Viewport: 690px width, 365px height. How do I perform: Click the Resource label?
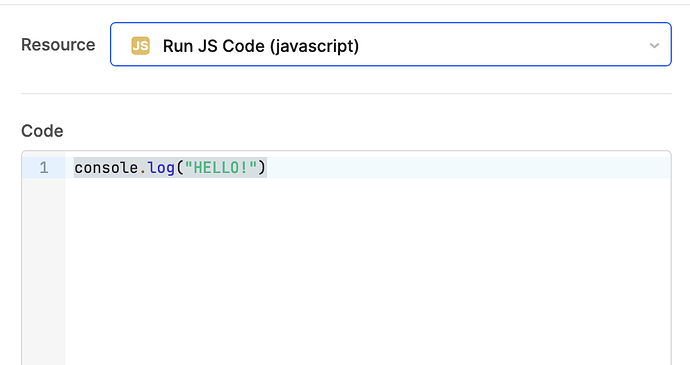pos(58,45)
